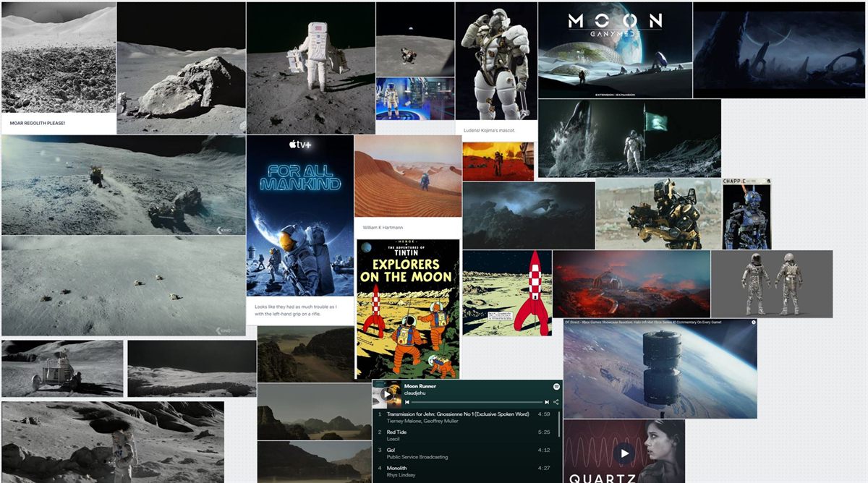The height and width of the screenshot is (483, 868).
Task: Select the astronaut on rocky lunar slope image
Action: click(113, 442)
